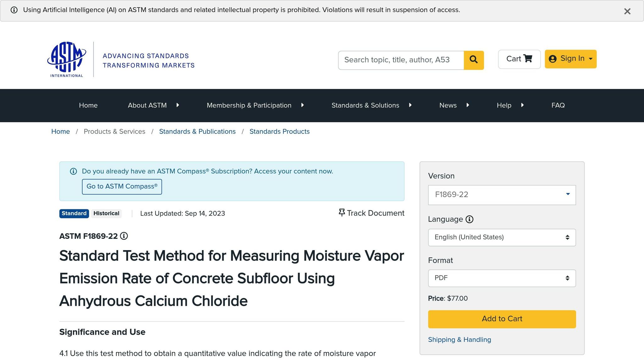Open the Format PDF dropdown

[x=502, y=278]
